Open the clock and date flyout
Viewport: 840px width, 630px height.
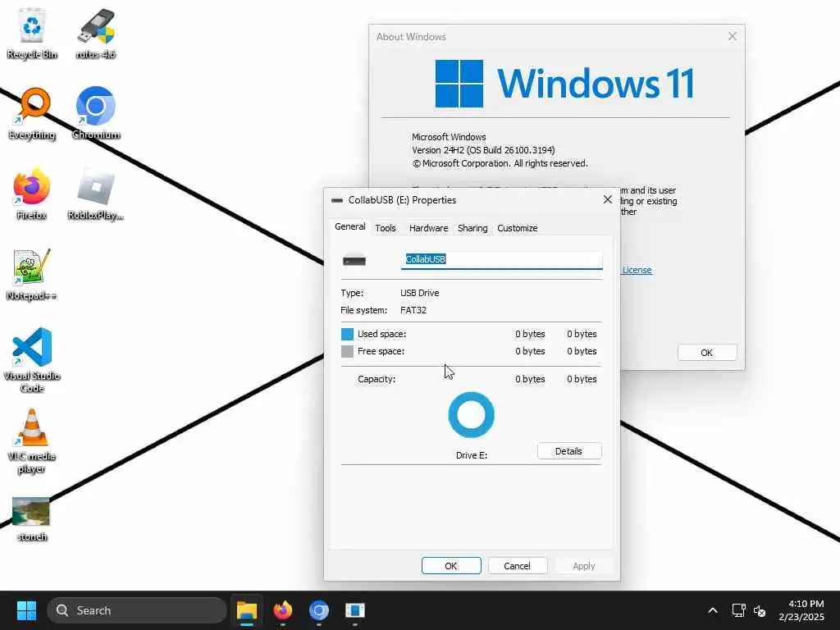click(801, 610)
